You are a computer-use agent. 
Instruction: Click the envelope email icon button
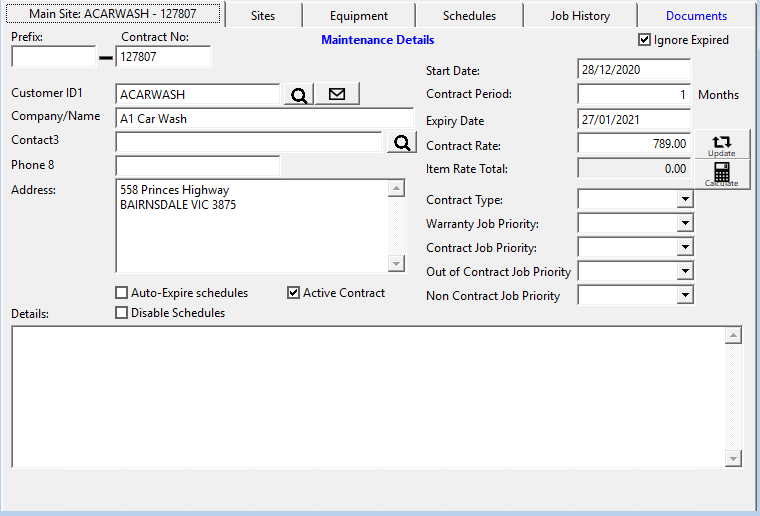tap(337, 95)
